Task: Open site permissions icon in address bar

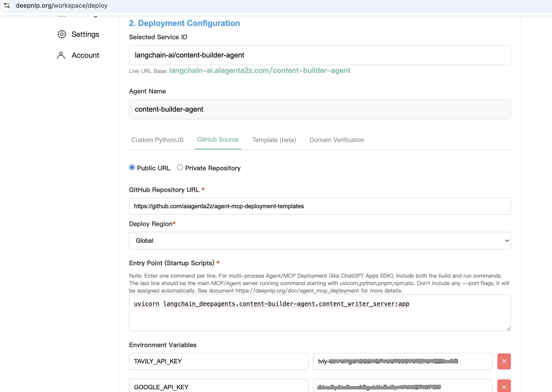Action: [x=7, y=6]
